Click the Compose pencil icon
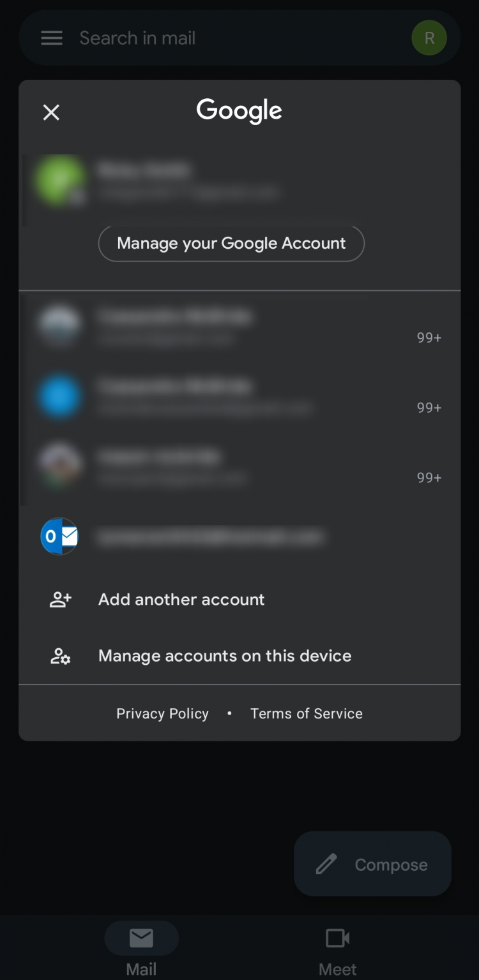The image size is (479, 980). coord(325,864)
